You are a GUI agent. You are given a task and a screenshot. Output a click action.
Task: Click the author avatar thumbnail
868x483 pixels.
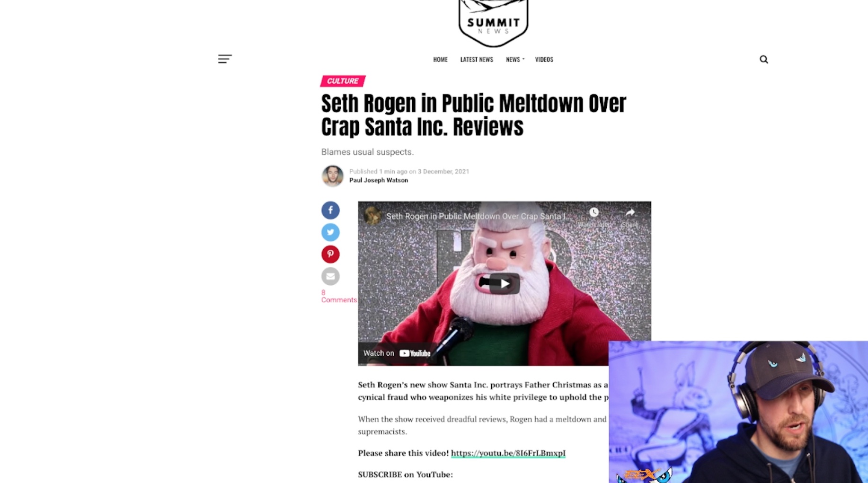coord(332,176)
